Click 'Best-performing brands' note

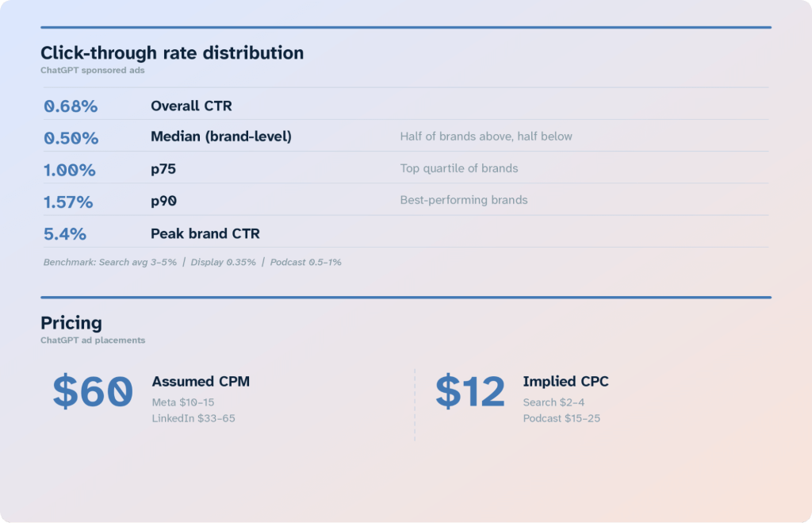coord(463,200)
